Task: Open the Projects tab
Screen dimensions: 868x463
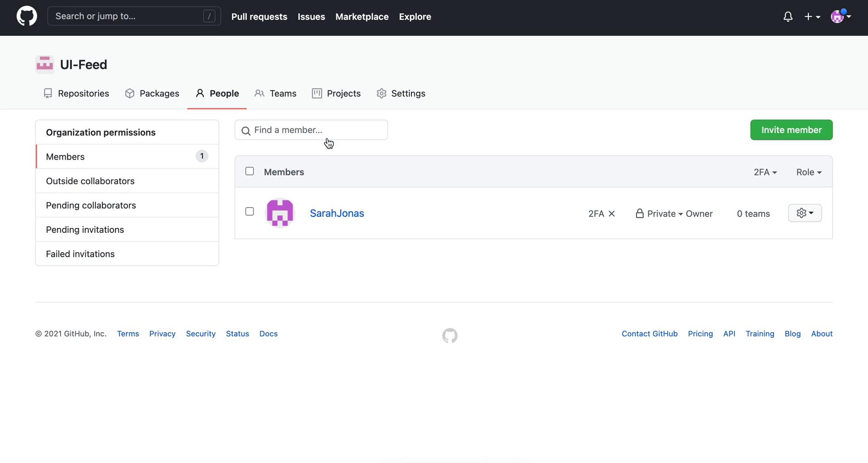Action: point(336,94)
